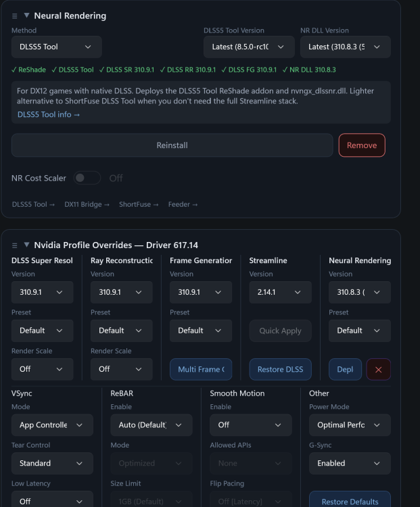Click the DLSS RR 310.9.1 status text
The height and width of the screenshot is (507, 420).
187,70
